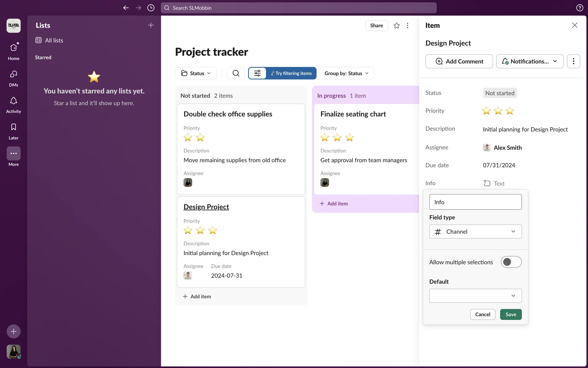Save the field settings
The width and height of the screenshot is (588, 368).
(x=511, y=314)
